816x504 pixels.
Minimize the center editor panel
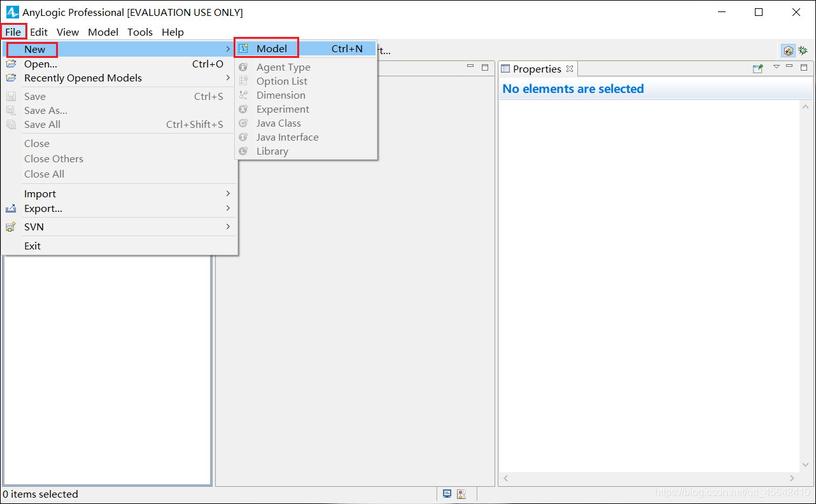pos(470,66)
